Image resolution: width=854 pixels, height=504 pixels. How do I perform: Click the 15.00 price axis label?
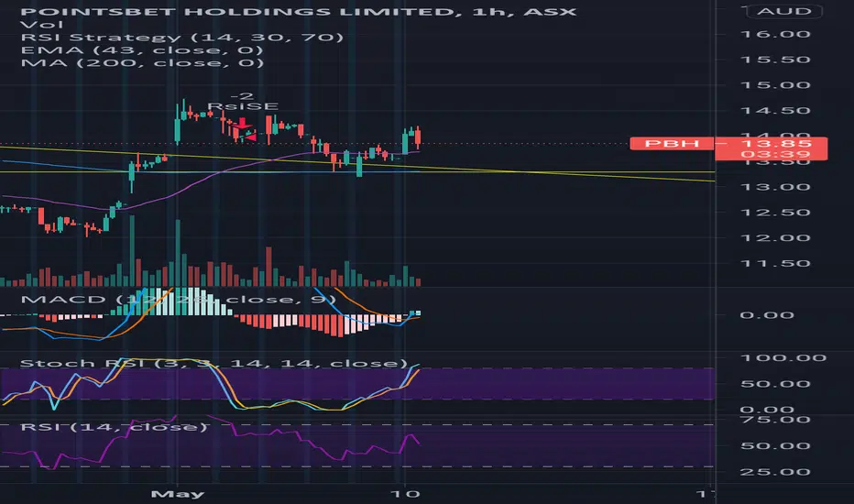[x=775, y=85]
